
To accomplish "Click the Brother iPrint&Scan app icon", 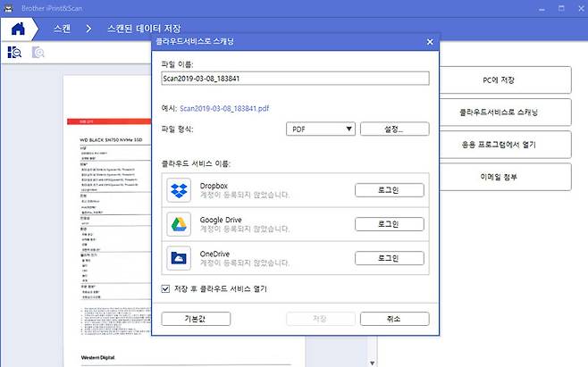I will point(8,8).
